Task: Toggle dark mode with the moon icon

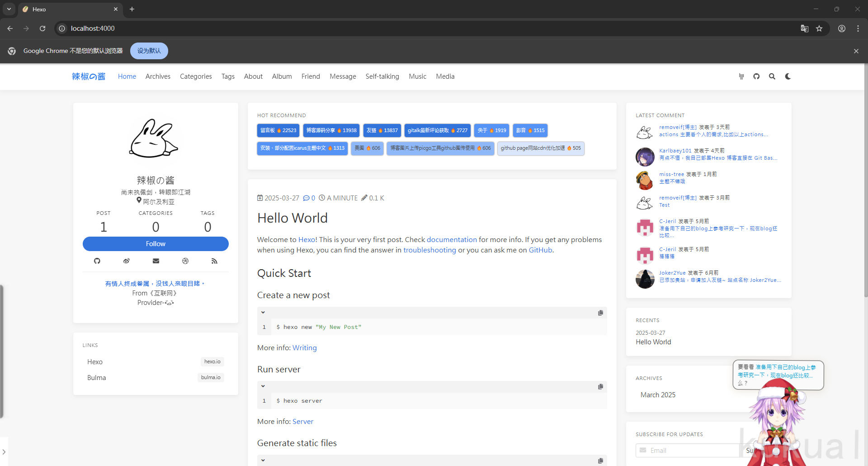Action: (x=788, y=76)
